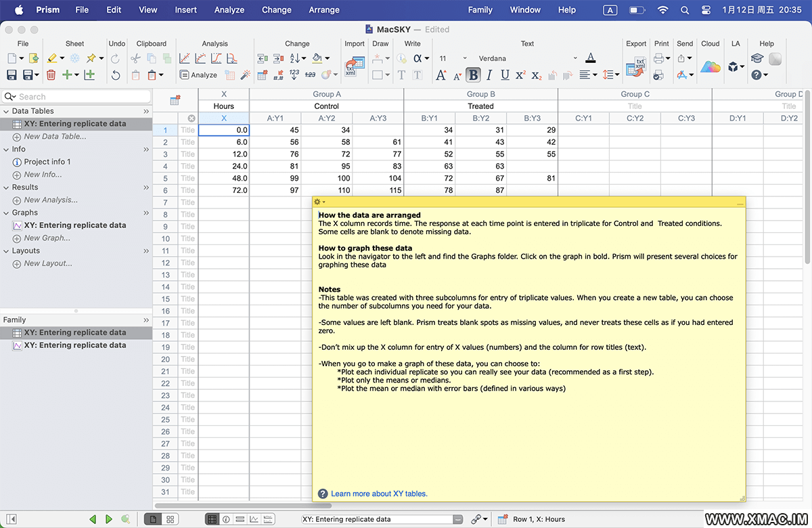Click the superscript x² icon

[x=521, y=75]
